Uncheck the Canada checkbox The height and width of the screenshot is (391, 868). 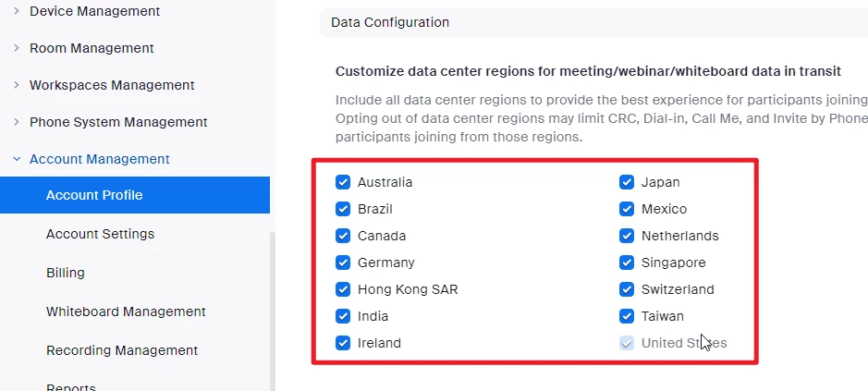343,236
